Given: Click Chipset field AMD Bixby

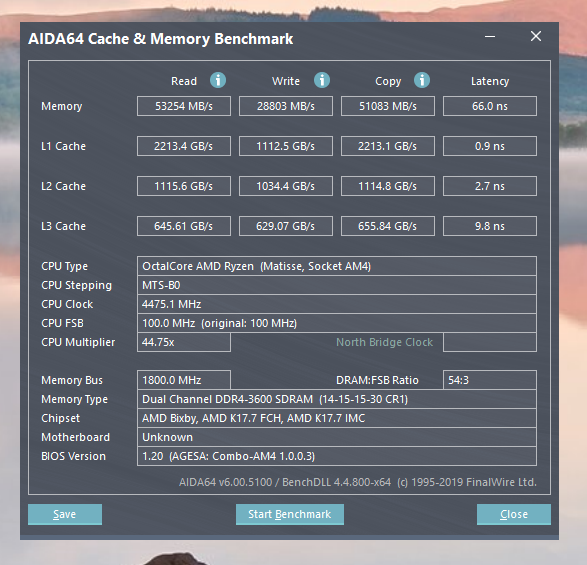Looking at the screenshot, I should pos(337,418).
